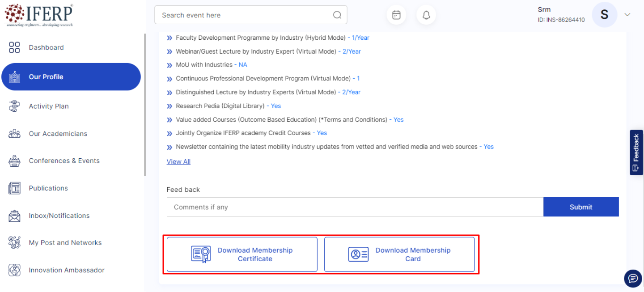
Task: Click the Publications sidebar icon
Action: [14, 188]
